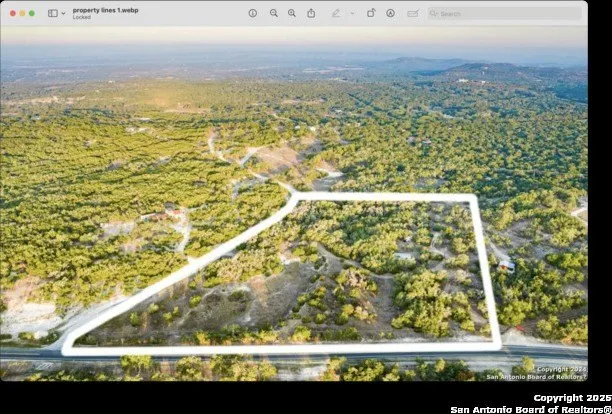Screen dimensions: 612x414
Task: Open the Share menu icon
Action: coord(311,13)
